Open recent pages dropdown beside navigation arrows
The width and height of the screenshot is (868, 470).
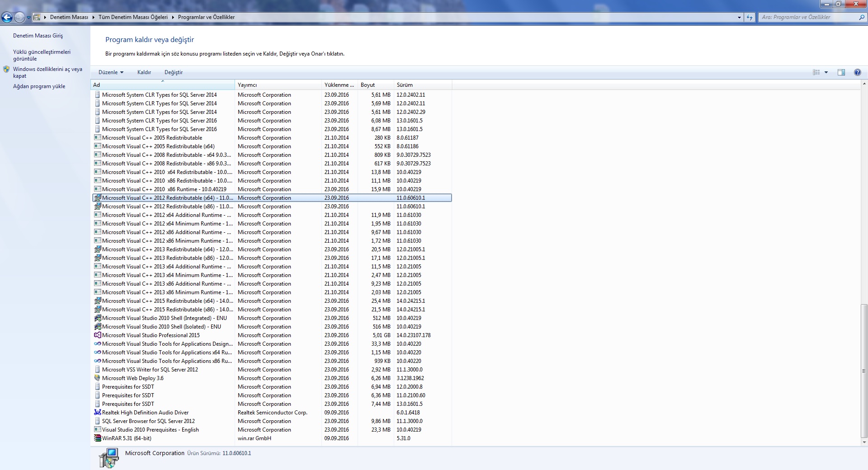point(28,18)
